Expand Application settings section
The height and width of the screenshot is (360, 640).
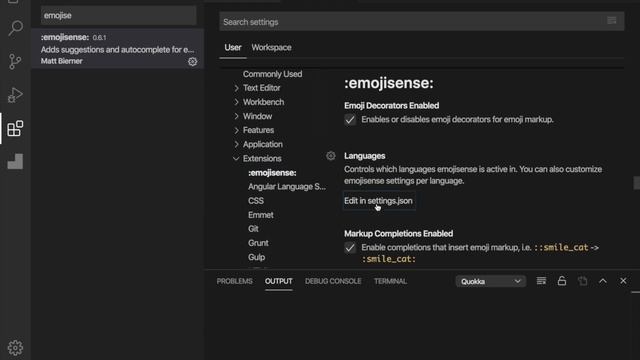point(236,144)
